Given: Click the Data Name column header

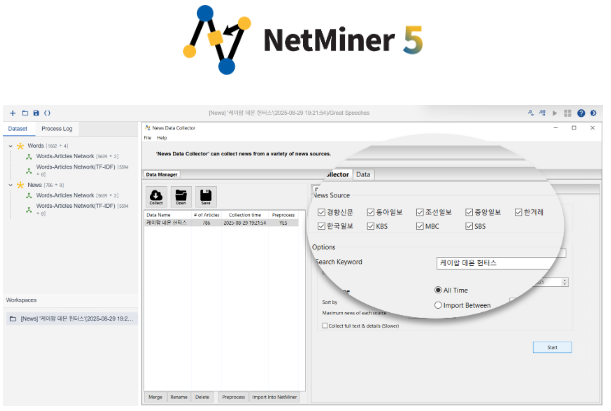Looking at the screenshot, I should [168, 215].
